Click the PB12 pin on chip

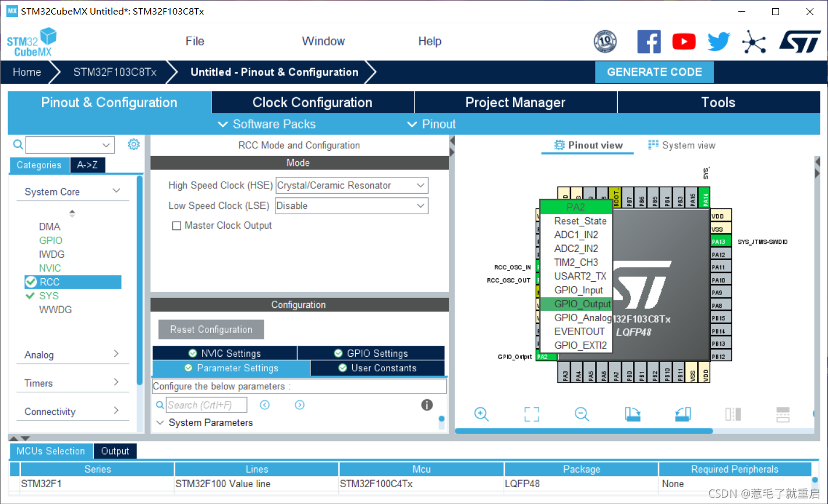pos(721,357)
